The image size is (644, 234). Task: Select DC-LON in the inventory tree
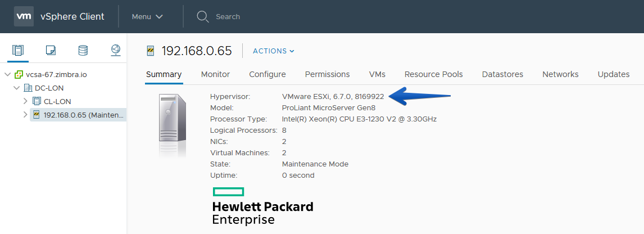point(49,88)
